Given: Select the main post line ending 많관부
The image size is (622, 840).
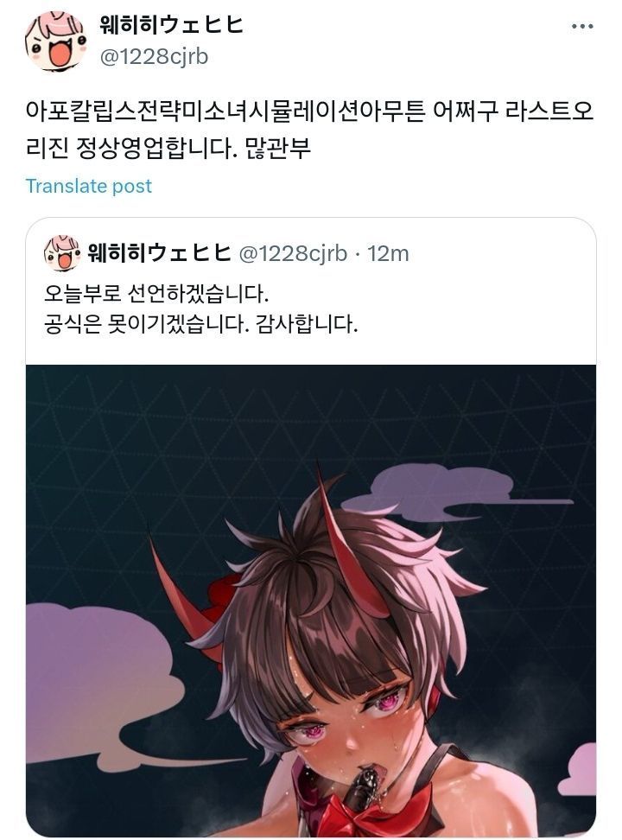Looking at the screenshot, I should point(168,149).
